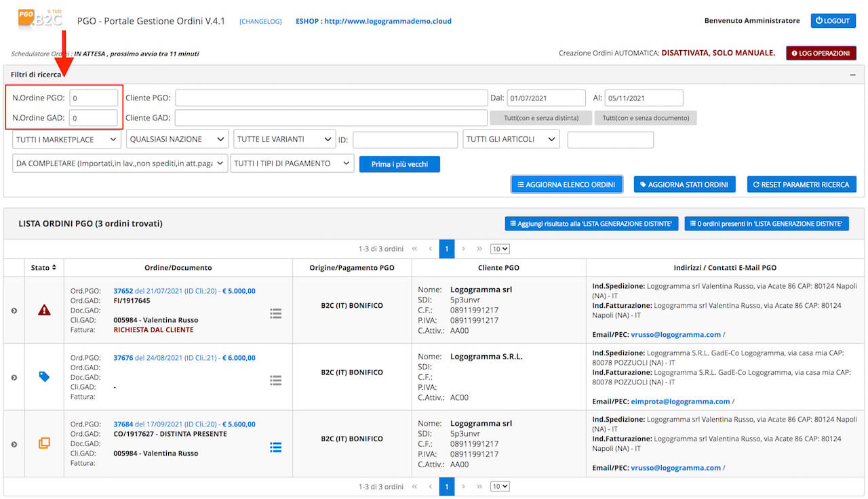Click the blue tag status icon
This screenshot has height=499, width=868.
click(x=44, y=376)
